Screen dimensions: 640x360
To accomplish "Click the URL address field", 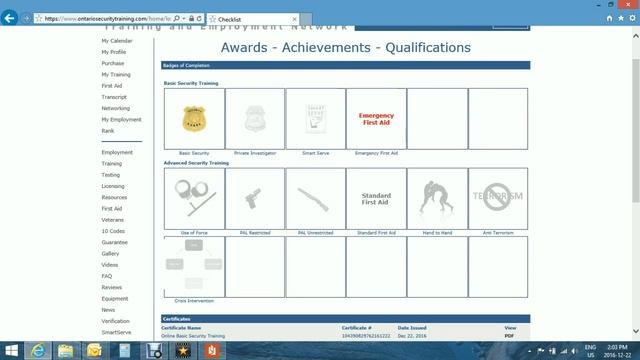I will tap(108, 19).
